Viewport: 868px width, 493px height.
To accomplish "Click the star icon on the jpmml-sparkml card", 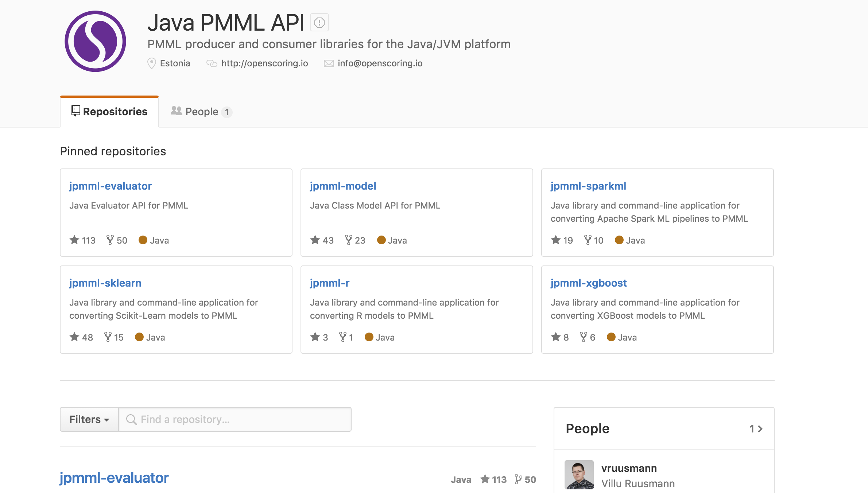I will point(556,240).
